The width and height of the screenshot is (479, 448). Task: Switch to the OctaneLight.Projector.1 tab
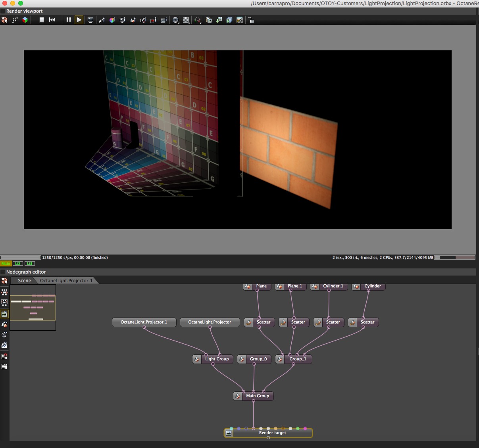pyautogui.click(x=67, y=280)
